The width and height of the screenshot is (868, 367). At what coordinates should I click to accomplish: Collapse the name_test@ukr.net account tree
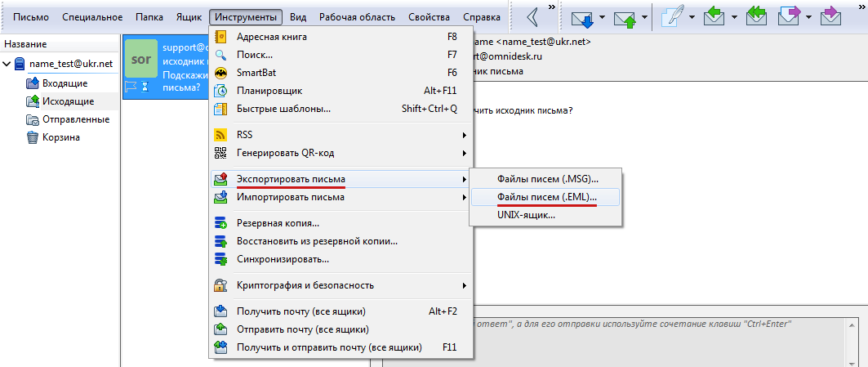[x=7, y=64]
